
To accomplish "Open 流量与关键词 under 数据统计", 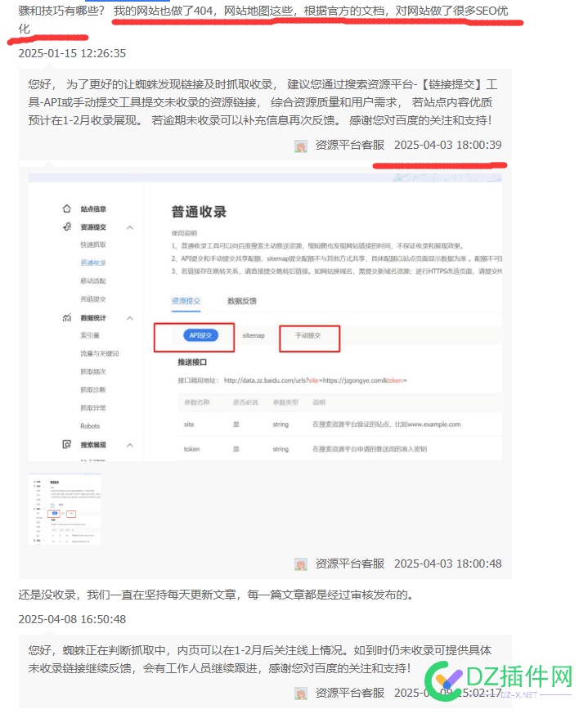I will point(100,353).
